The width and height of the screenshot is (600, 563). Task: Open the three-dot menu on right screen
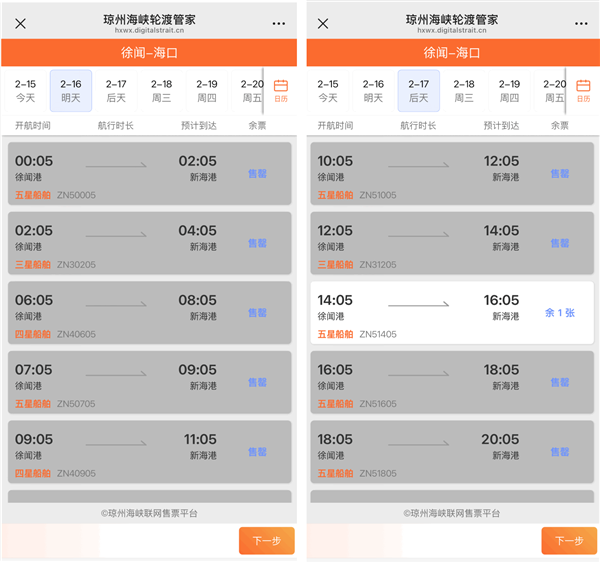(581, 24)
